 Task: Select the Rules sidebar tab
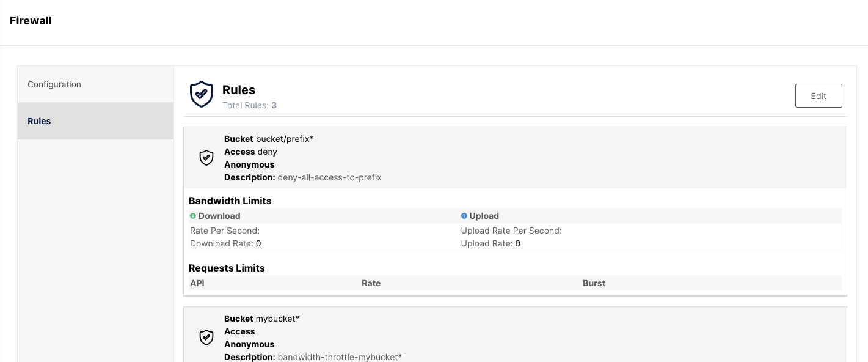point(39,121)
